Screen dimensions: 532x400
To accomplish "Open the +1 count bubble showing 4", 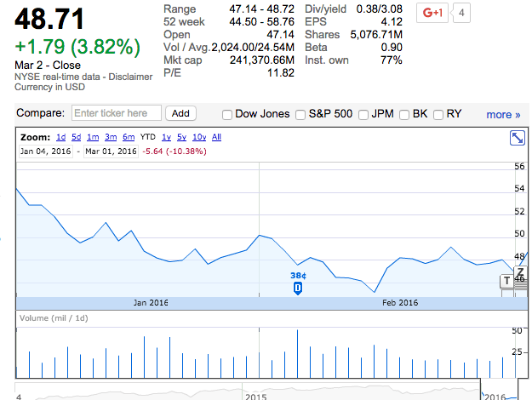I will coord(461,13).
